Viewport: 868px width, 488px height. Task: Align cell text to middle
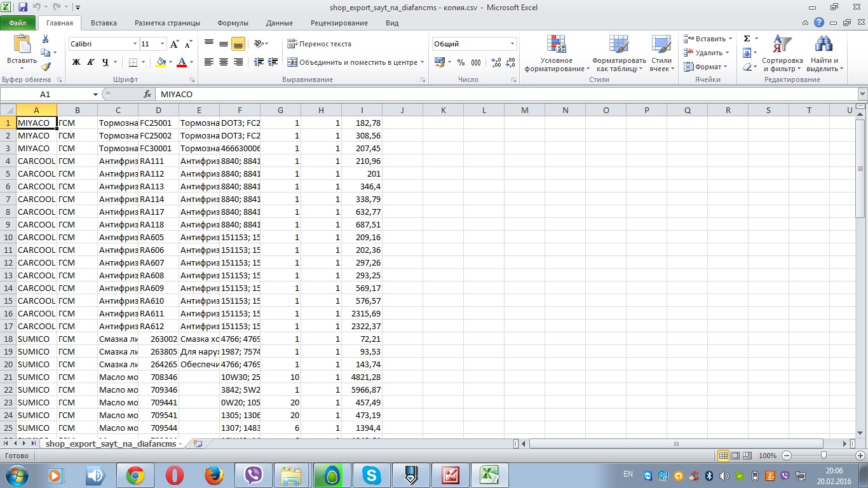pos(224,44)
